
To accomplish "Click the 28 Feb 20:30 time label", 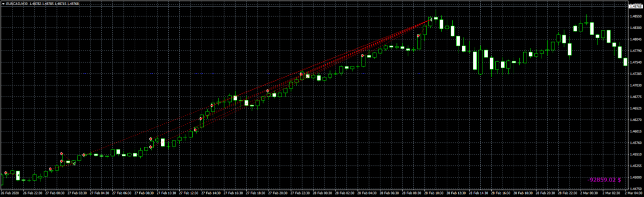I will click(x=545, y=193).
